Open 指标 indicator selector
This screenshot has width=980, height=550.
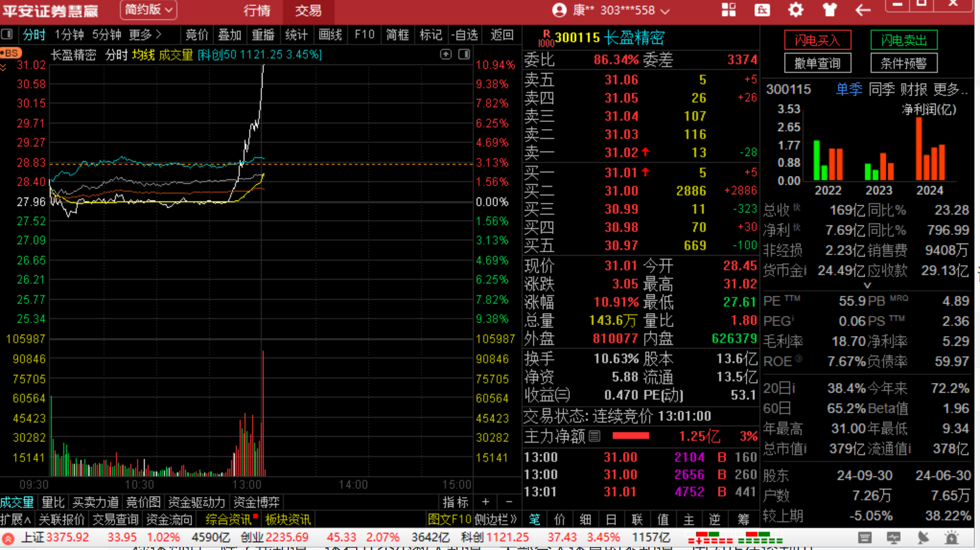(x=455, y=502)
